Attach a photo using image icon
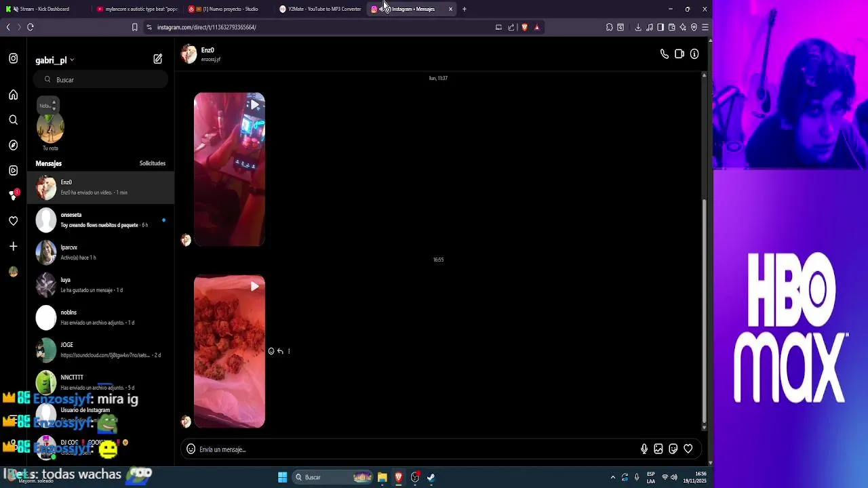This screenshot has height=488, width=868. click(658, 449)
